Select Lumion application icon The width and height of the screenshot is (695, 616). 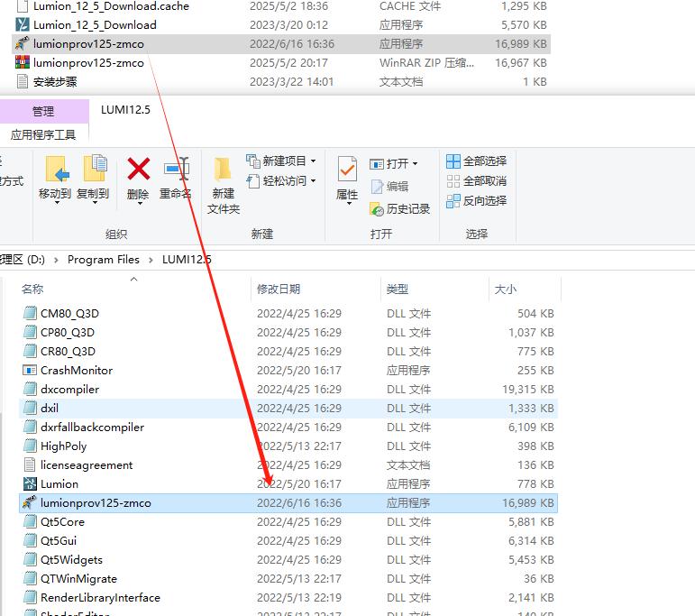pyautogui.click(x=30, y=483)
